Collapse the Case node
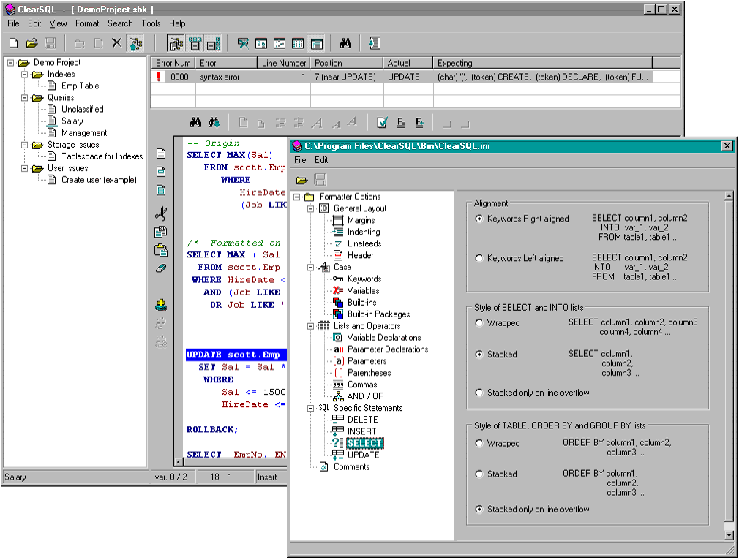Viewport: 739px width, 560px height. [310, 268]
